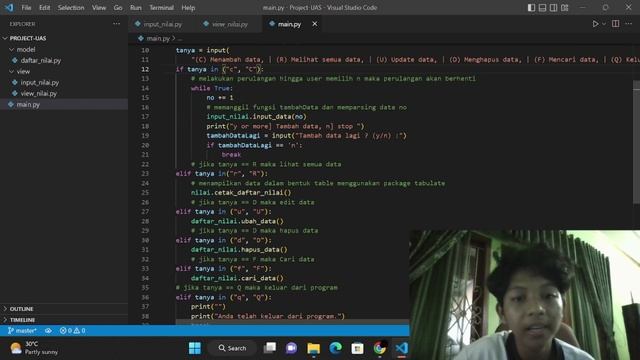Expand the OUTLINE section
This screenshot has height=360, width=640.
(x=64, y=309)
